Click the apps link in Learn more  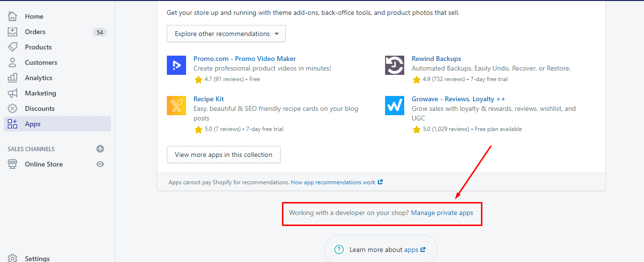click(x=411, y=250)
